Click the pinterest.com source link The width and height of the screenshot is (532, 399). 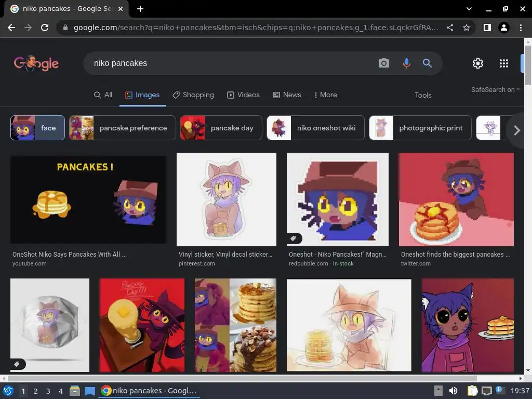(x=197, y=263)
